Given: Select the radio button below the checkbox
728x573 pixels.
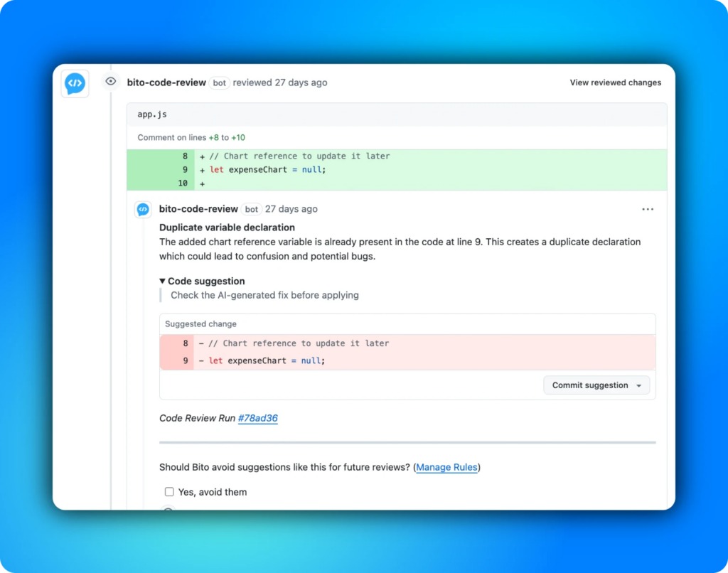Looking at the screenshot, I should click(x=168, y=510).
